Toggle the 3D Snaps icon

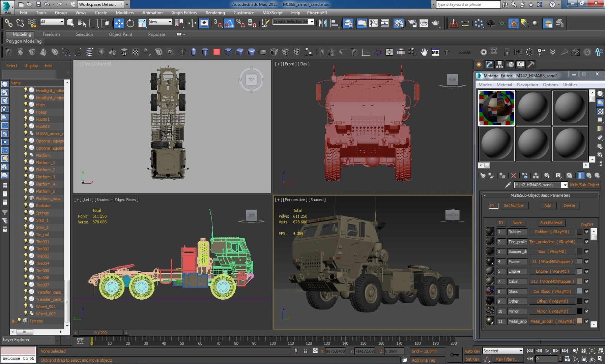218,23
